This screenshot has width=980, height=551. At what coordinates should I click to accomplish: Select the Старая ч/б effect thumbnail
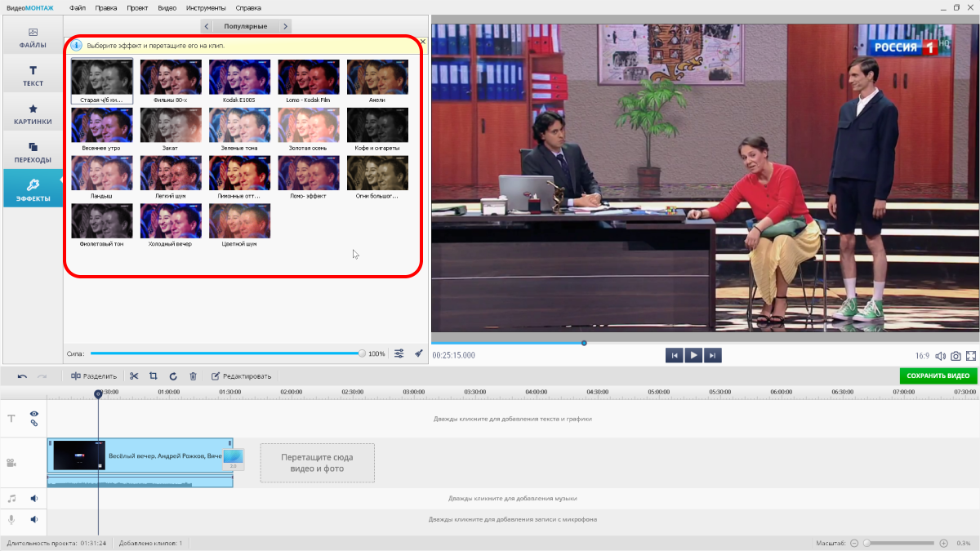(x=101, y=81)
